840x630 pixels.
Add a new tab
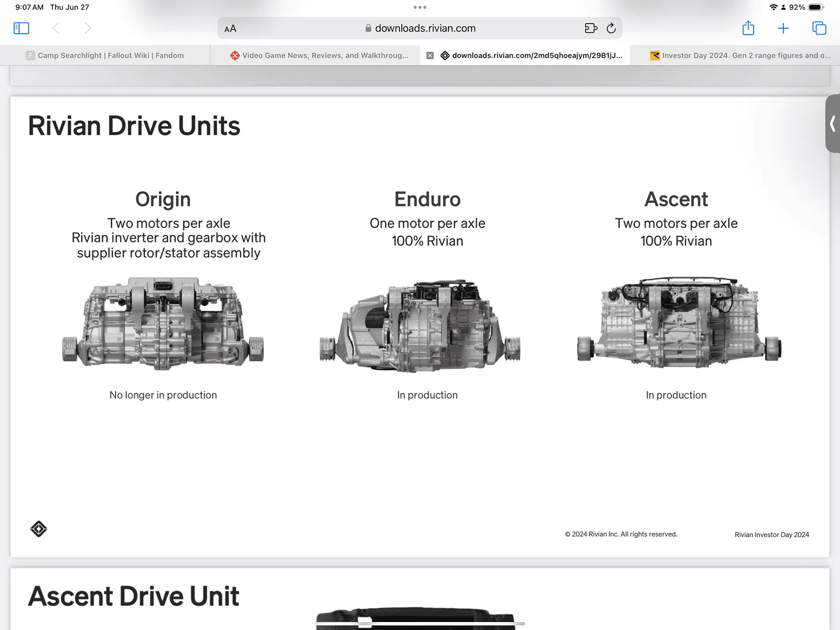(x=783, y=28)
